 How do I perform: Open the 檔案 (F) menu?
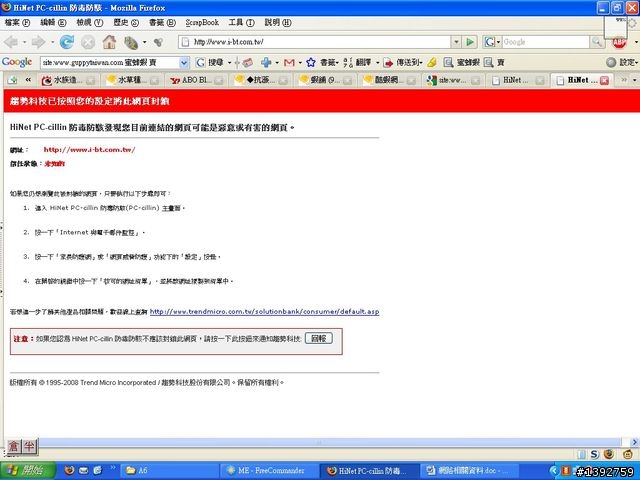pyautogui.click(x=17, y=22)
